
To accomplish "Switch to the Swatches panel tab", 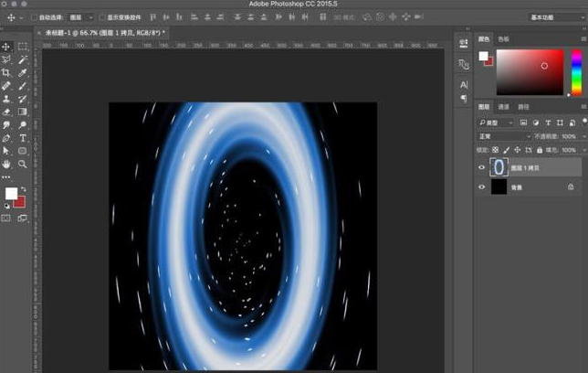I will tap(503, 39).
